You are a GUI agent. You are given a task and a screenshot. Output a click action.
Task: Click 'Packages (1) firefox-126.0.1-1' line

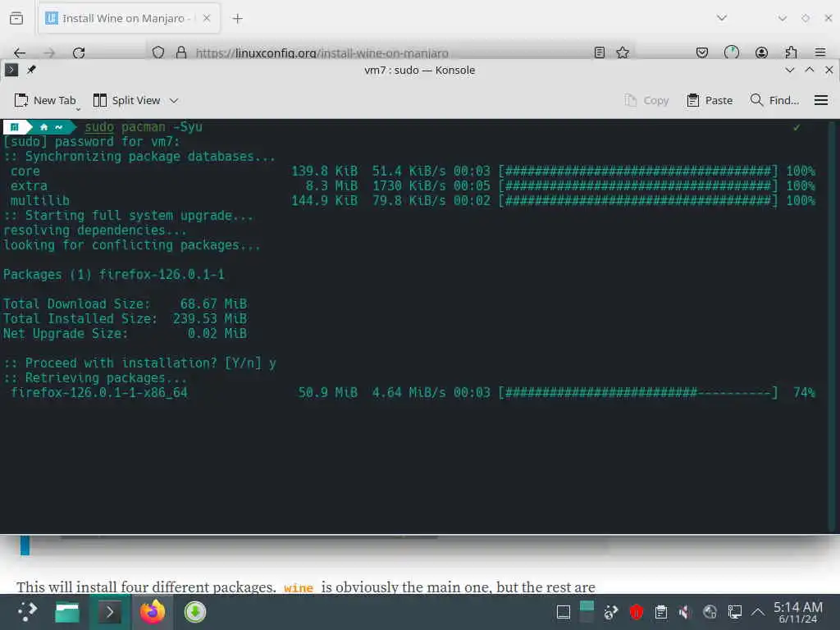point(113,275)
